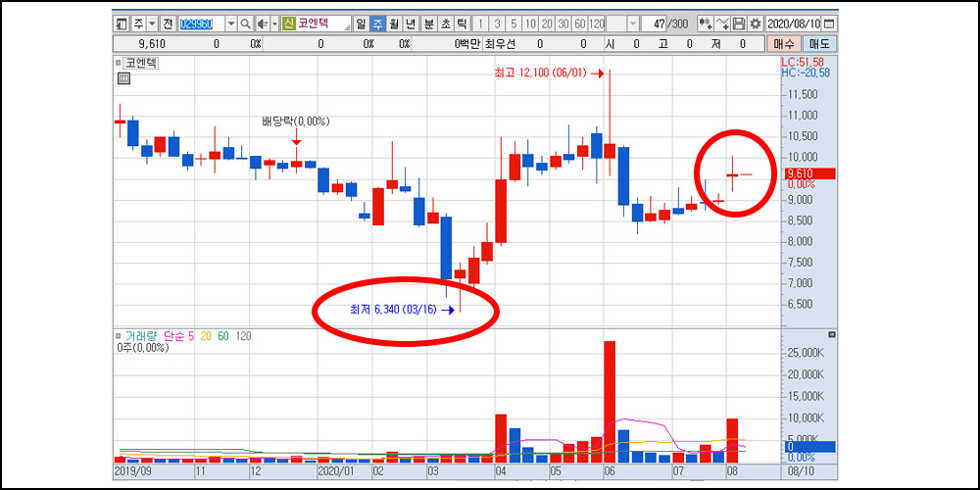Choose the 120 interval button

pyautogui.click(x=596, y=24)
